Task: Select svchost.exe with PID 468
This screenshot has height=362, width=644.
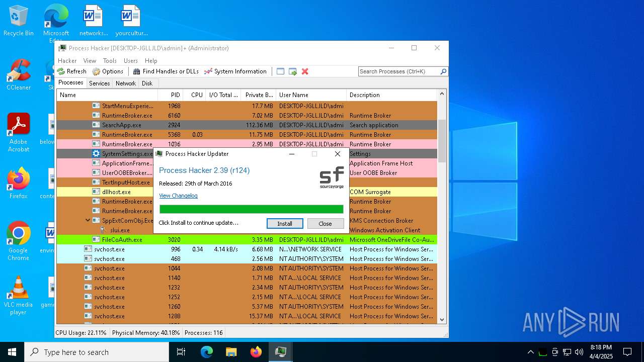Action: tap(247, 259)
